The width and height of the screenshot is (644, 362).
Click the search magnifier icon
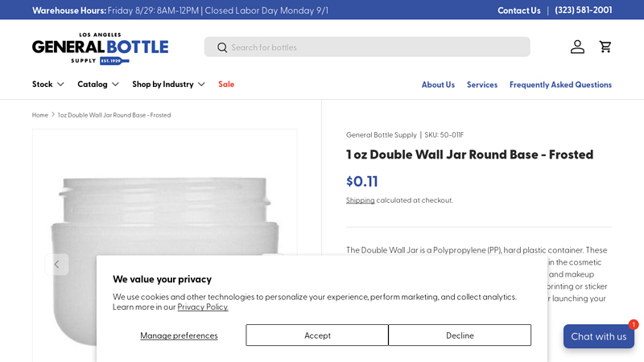point(222,47)
